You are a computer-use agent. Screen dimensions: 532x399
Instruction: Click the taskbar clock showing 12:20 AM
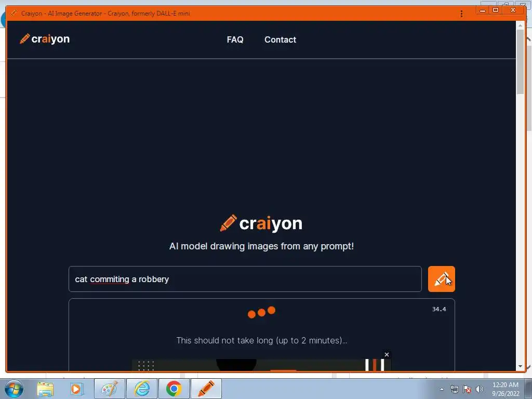click(506, 389)
